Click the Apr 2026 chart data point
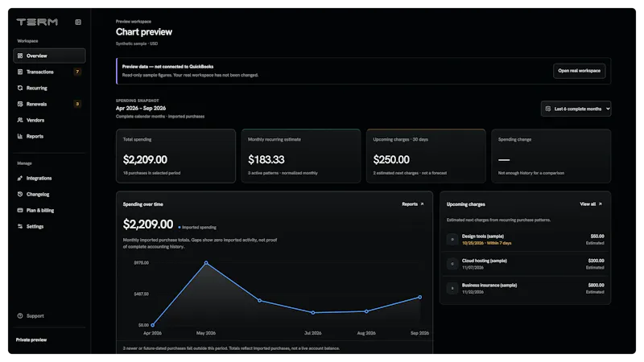Screen dimensions: 644x362 [x=153, y=325]
